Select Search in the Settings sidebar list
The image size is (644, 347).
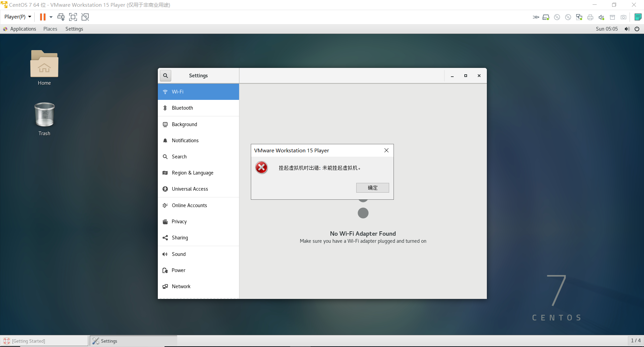[198, 157]
